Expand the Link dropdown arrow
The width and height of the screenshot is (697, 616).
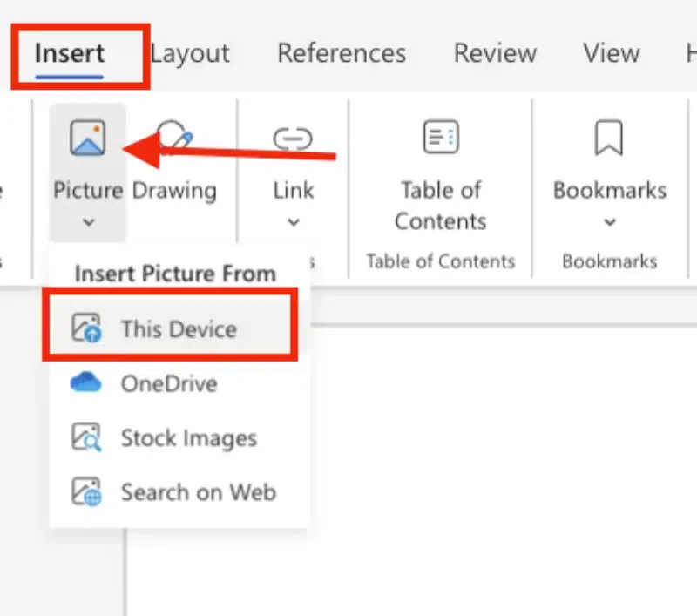293,222
